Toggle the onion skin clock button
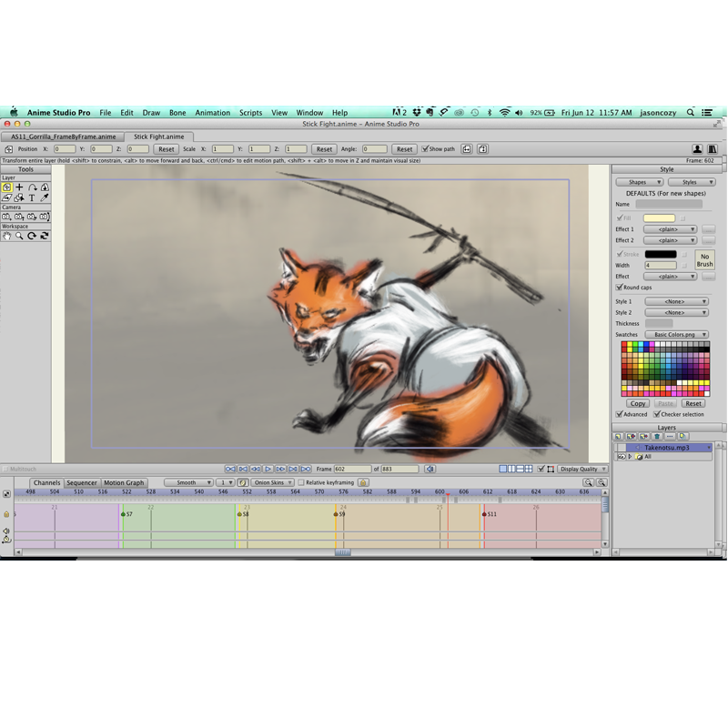This screenshot has width=728, height=728. [x=243, y=482]
